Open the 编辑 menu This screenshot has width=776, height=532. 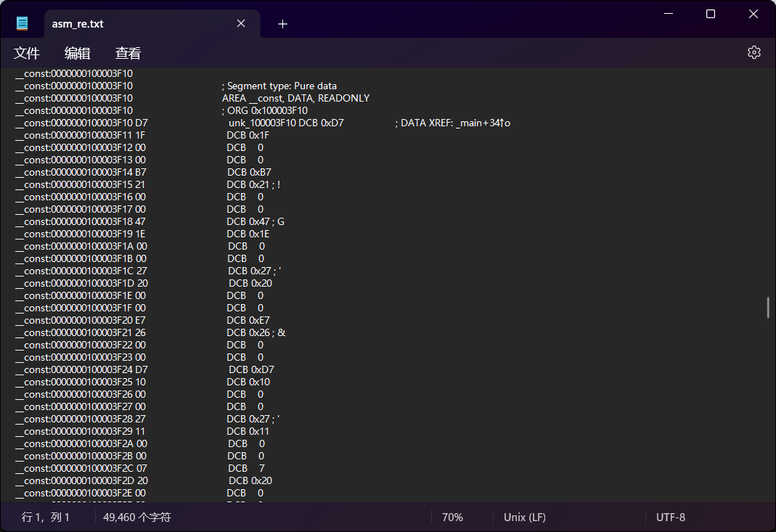(77, 53)
